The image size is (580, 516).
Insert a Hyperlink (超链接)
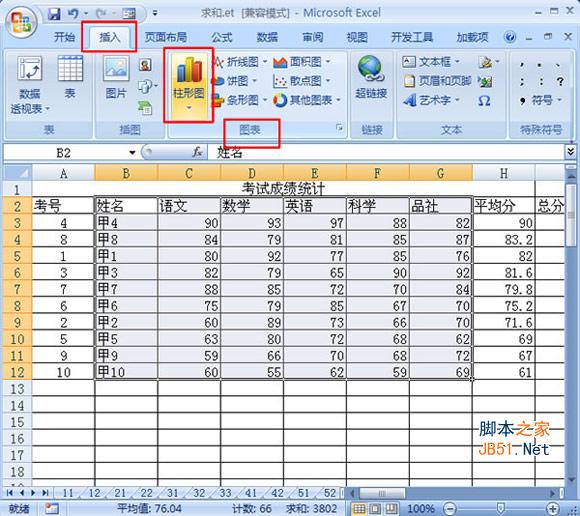click(371, 78)
